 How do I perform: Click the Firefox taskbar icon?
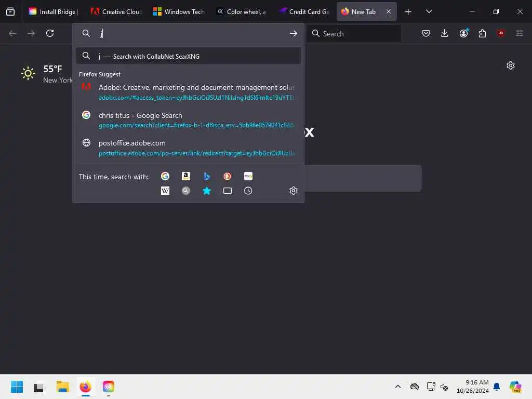pos(86,387)
